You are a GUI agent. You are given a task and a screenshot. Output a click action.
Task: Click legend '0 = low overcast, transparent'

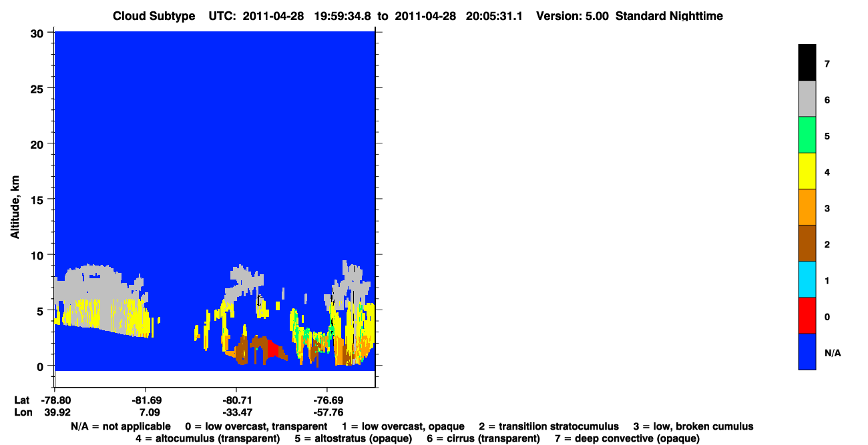256,426
